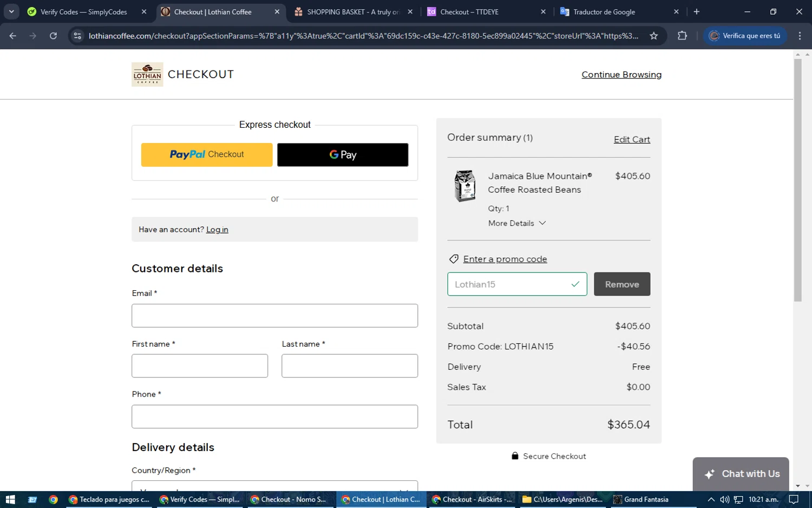Screen dimensions: 812x508
Task: Remove the applied promo code
Action: pos(622,284)
